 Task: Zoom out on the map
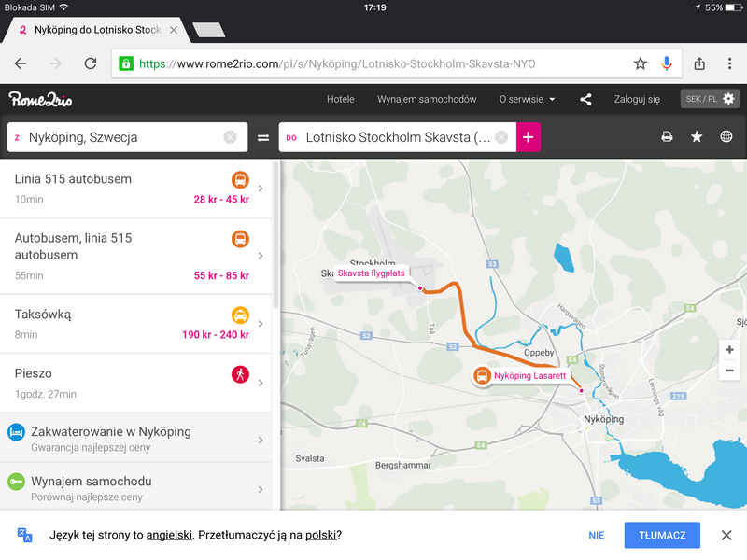(x=729, y=371)
